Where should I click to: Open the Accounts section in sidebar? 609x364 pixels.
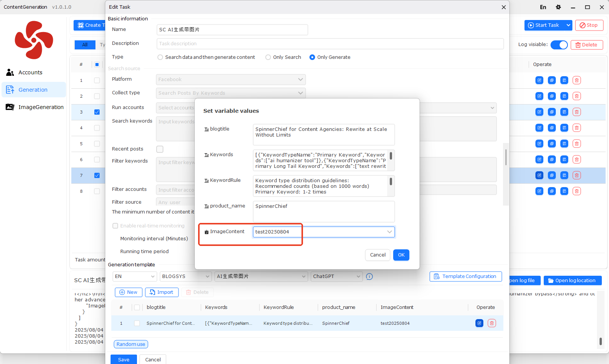[30, 72]
